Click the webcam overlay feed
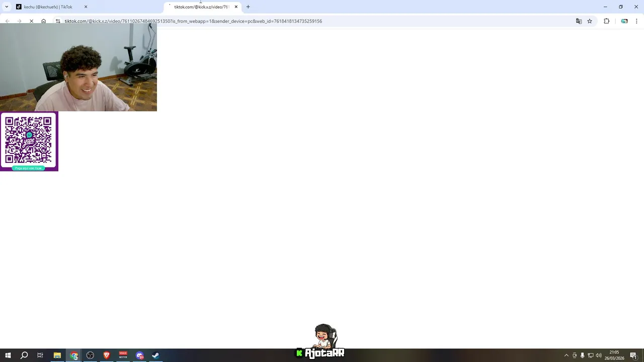 (78, 67)
